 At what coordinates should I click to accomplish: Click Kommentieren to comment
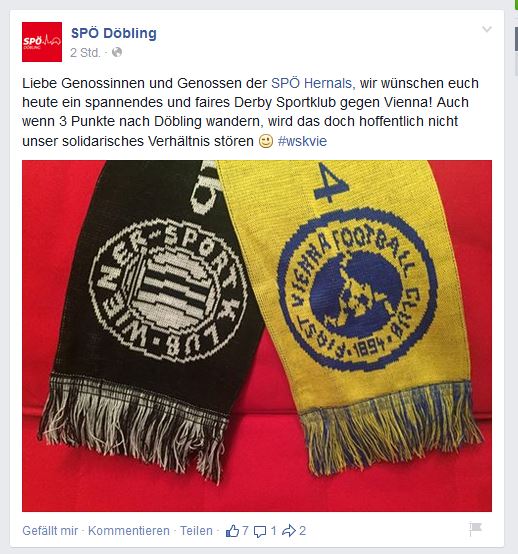click(x=129, y=530)
